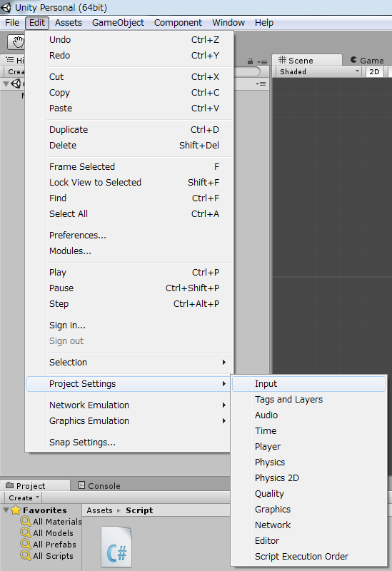Close the open Edit menu

click(37, 23)
